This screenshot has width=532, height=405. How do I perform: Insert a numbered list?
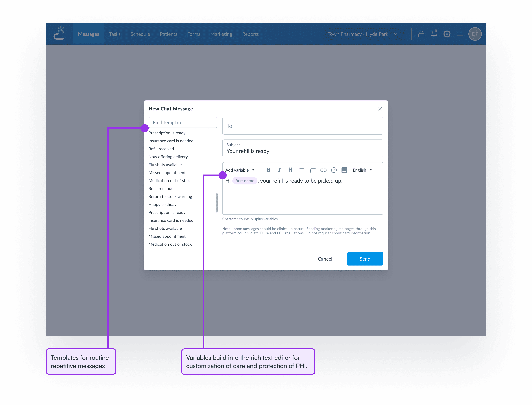click(x=312, y=170)
